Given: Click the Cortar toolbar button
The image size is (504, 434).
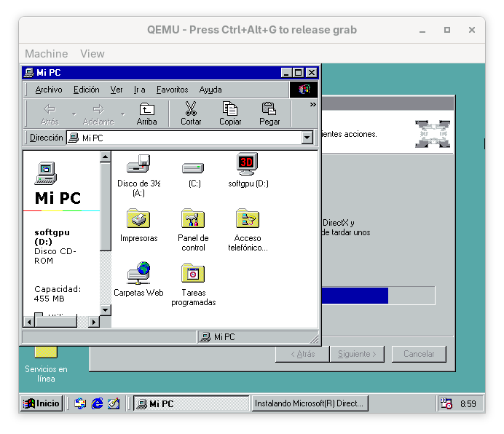Looking at the screenshot, I should point(191,114).
